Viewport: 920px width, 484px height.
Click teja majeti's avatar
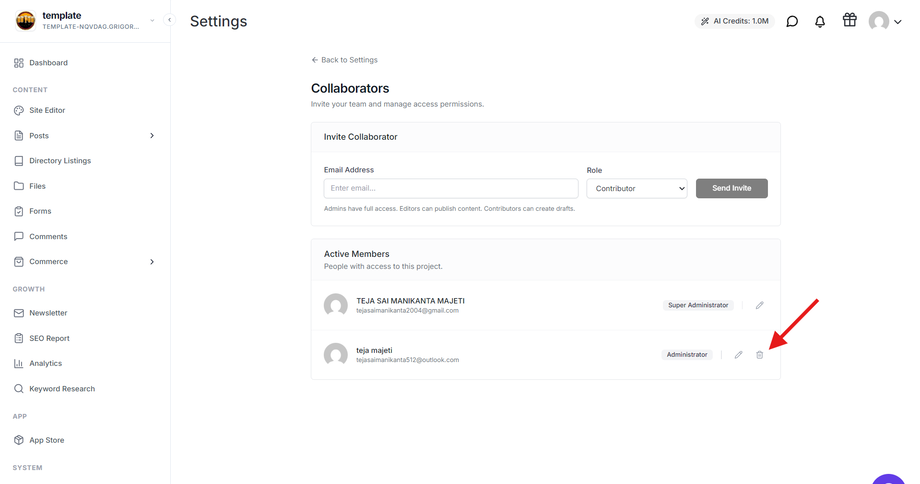336,355
